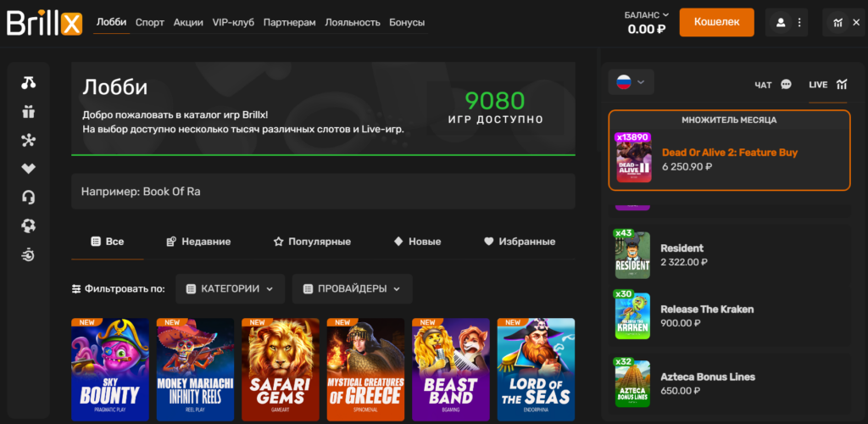Click the Release The Kraken thumbnail

tap(632, 316)
